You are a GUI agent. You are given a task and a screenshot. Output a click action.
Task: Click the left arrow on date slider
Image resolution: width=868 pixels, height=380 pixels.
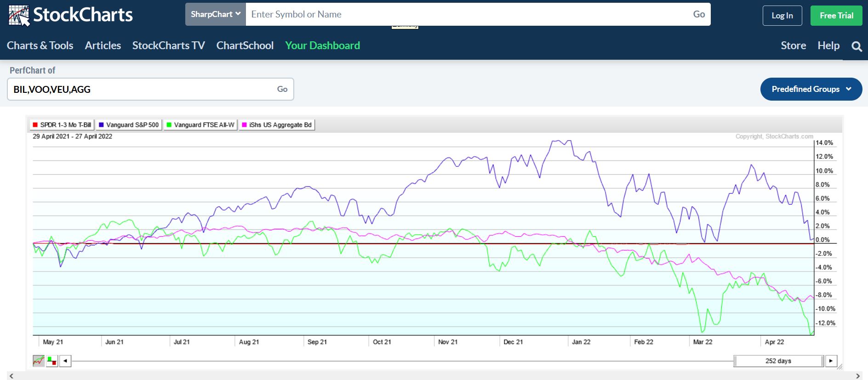tap(65, 361)
